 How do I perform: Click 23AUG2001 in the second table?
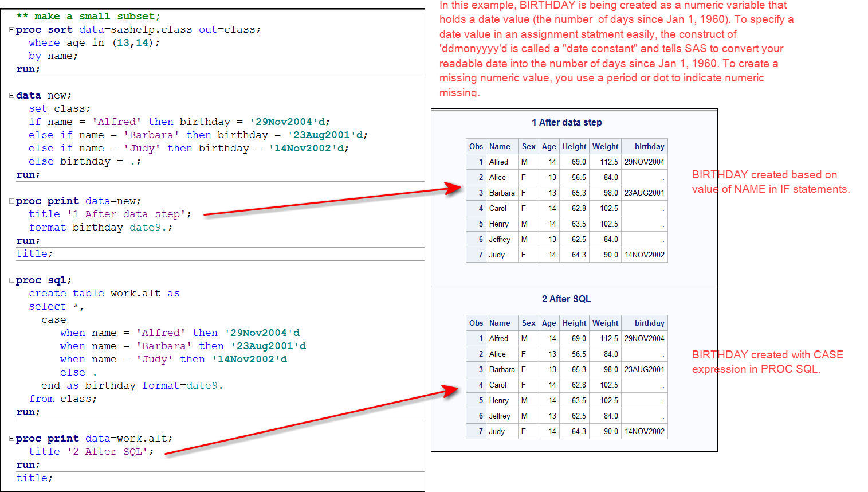pyautogui.click(x=645, y=369)
